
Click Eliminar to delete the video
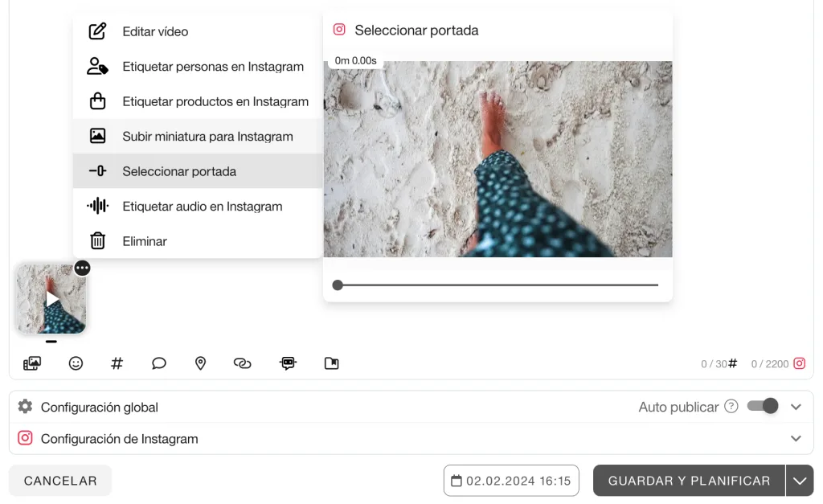[x=198, y=241]
